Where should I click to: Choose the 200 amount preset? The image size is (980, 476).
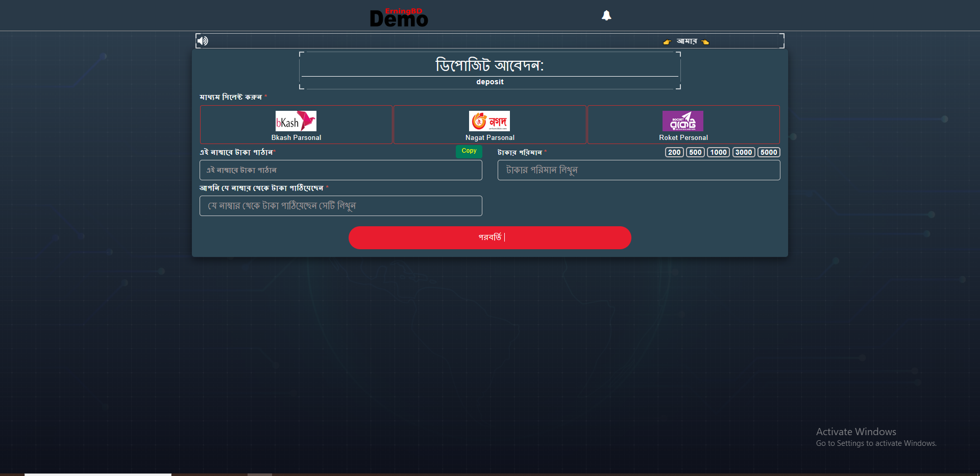[674, 152]
